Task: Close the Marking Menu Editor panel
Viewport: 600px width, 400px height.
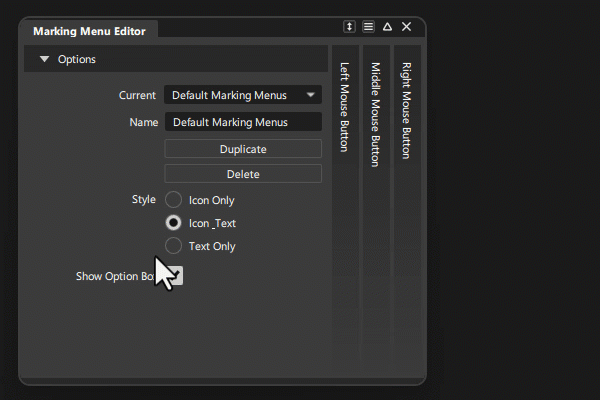Action: pyautogui.click(x=406, y=27)
